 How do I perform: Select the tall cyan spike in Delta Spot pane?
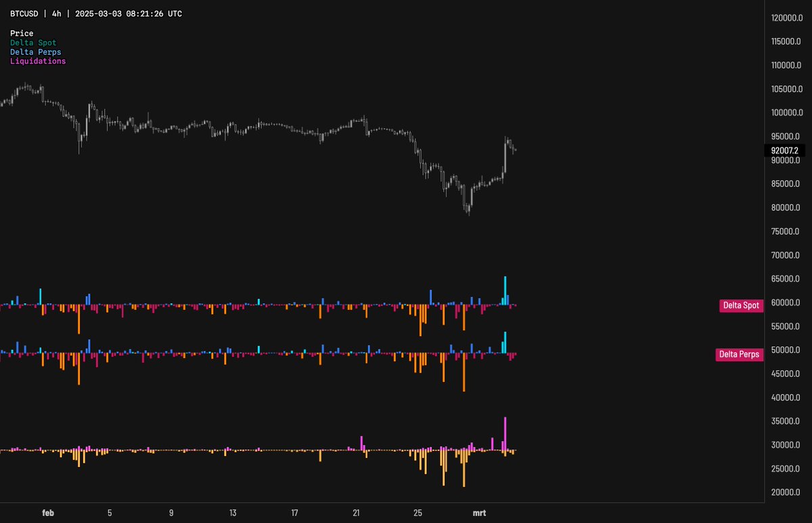tap(505, 288)
